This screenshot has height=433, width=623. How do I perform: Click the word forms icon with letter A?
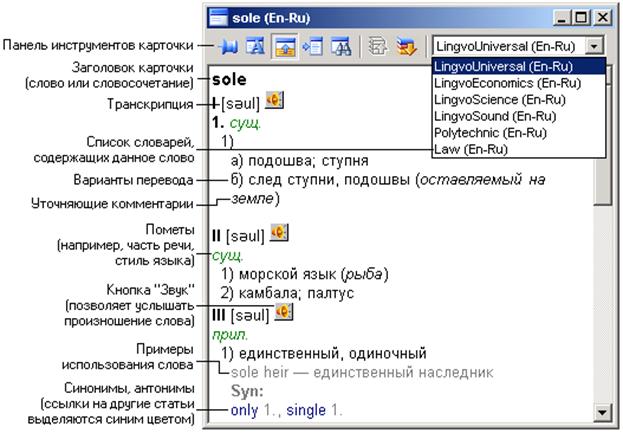tap(255, 46)
